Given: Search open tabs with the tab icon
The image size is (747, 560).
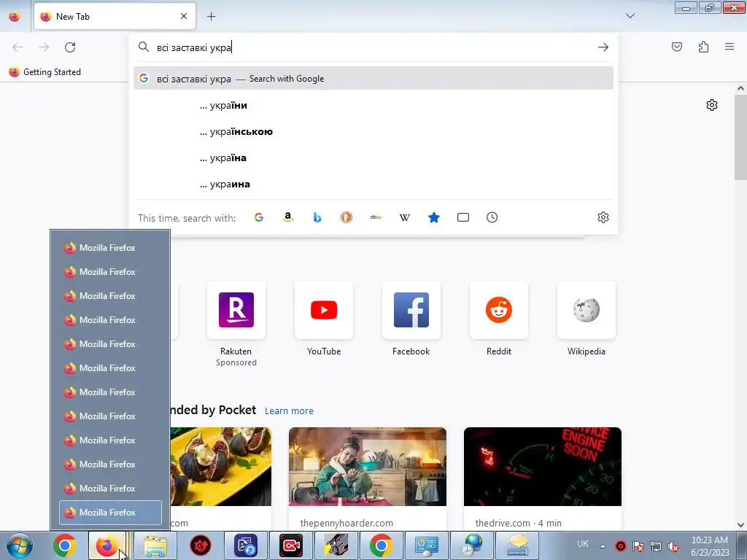Looking at the screenshot, I should coord(463,217).
